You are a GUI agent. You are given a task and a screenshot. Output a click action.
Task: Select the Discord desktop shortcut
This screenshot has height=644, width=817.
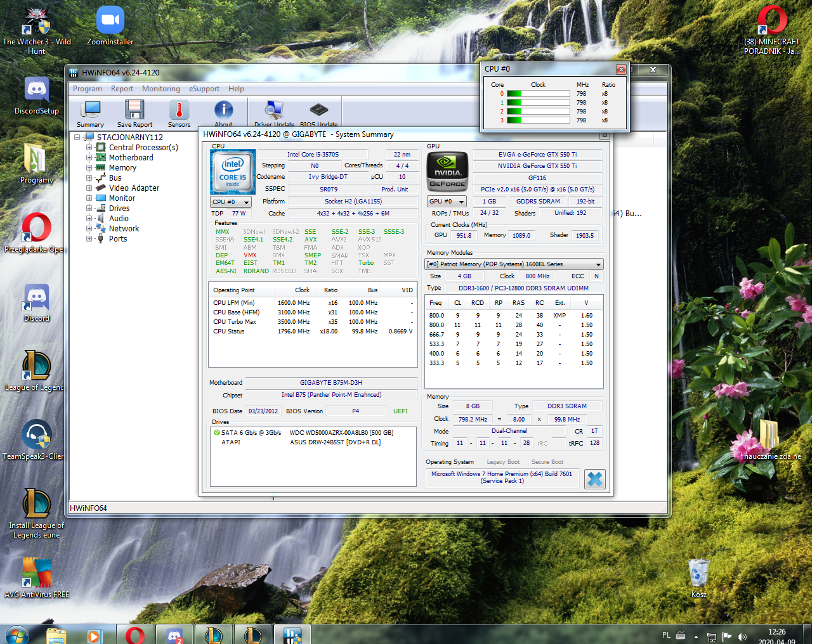pyautogui.click(x=37, y=302)
